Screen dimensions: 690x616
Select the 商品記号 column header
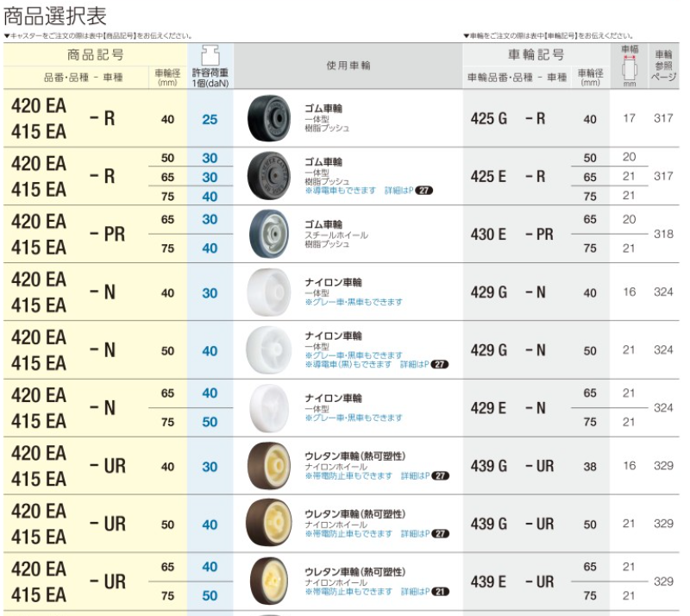click(x=96, y=54)
